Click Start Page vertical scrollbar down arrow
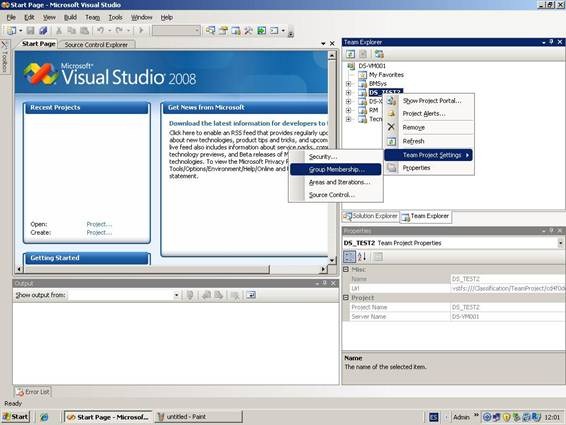Image resolution: width=566 pixels, height=425 pixels. pos(332,260)
